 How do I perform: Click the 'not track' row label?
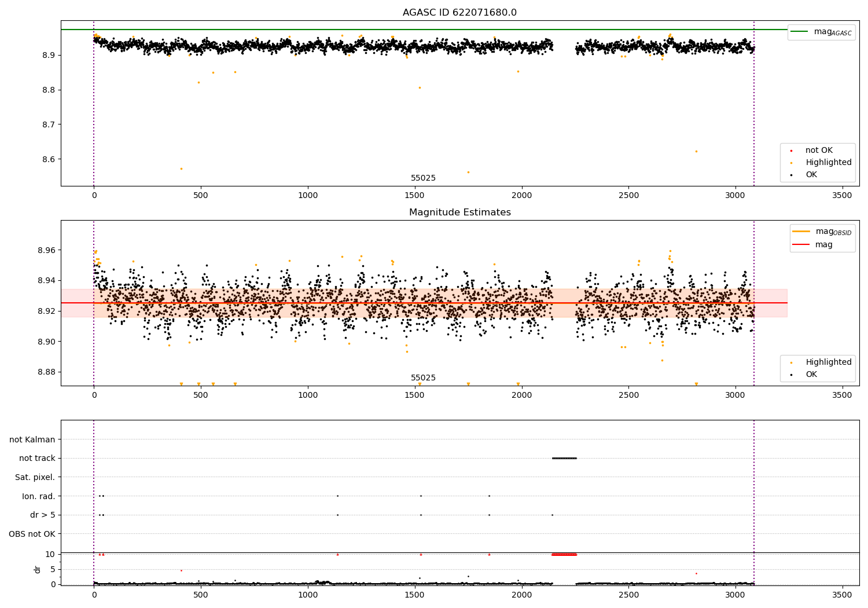coord(37,459)
